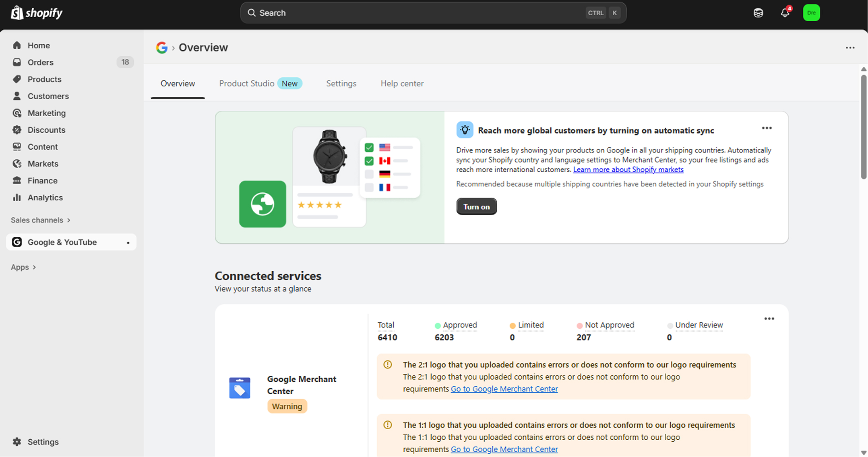Click the Total products label

386,325
